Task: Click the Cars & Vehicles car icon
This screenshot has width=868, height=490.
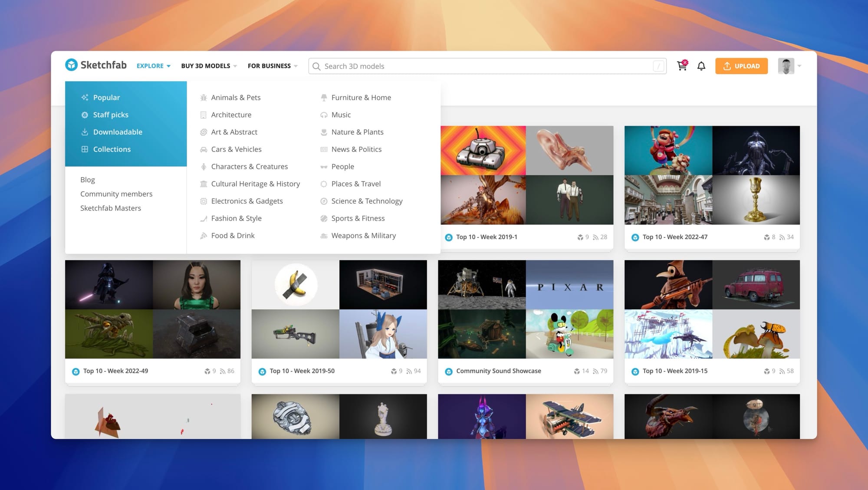Action: pyautogui.click(x=204, y=150)
